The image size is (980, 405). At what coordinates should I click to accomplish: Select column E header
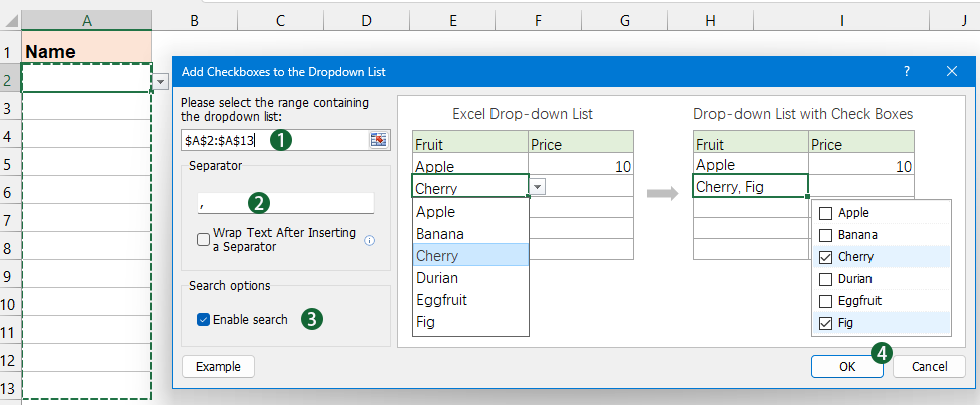pyautogui.click(x=452, y=21)
